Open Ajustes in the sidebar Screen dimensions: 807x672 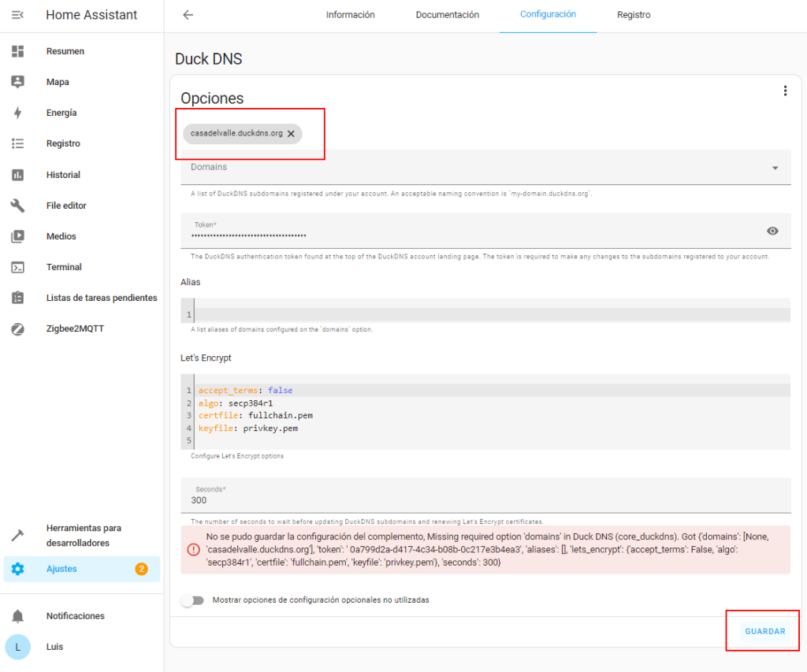point(61,569)
